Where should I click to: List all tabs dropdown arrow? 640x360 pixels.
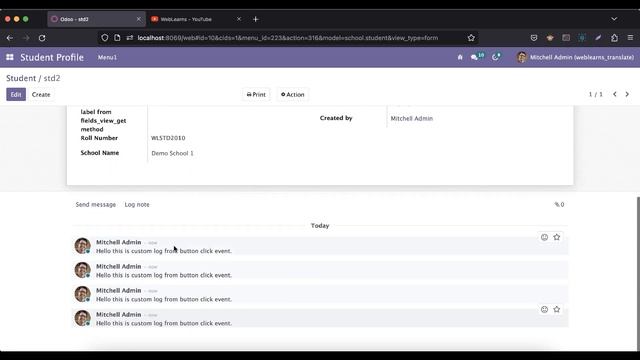click(x=614, y=19)
